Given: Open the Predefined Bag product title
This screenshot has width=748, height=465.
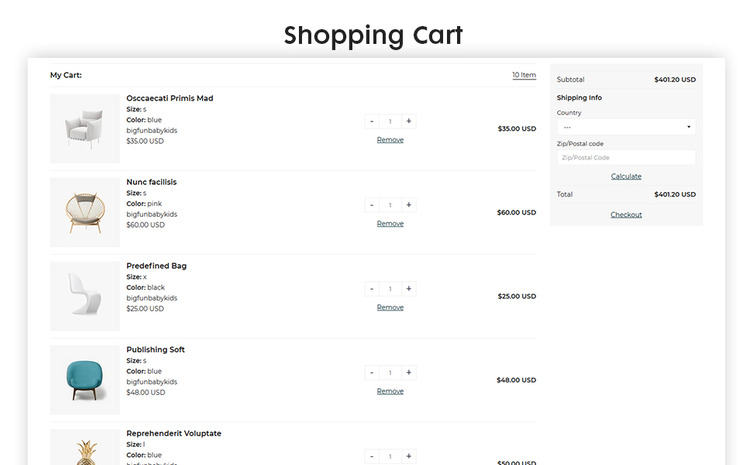Looking at the screenshot, I should click(156, 266).
